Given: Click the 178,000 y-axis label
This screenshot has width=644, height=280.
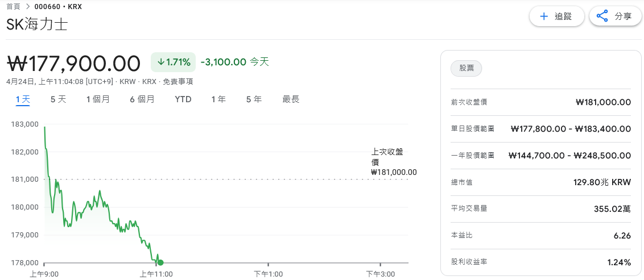Looking at the screenshot, I should (x=23, y=262).
